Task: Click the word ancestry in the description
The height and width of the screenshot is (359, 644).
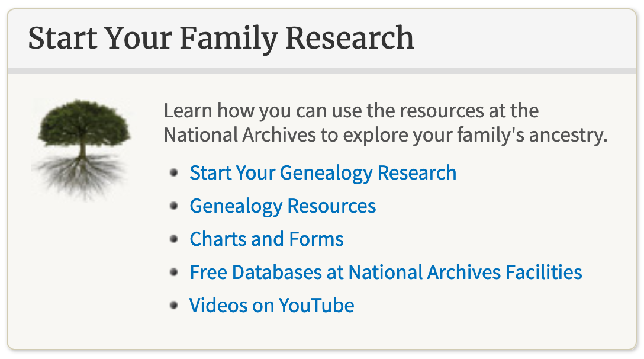Action: pyautogui.click(x=568, y=136)
